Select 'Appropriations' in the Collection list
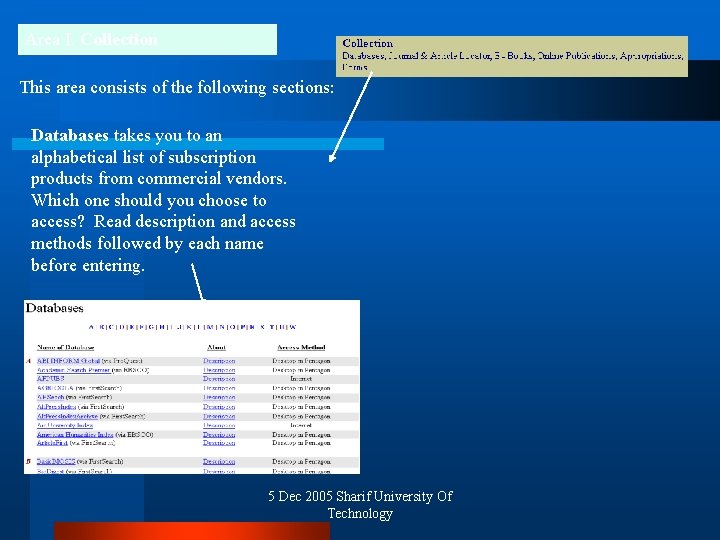Viewport: 720px width, 540px height. click(x=651, y=56)
